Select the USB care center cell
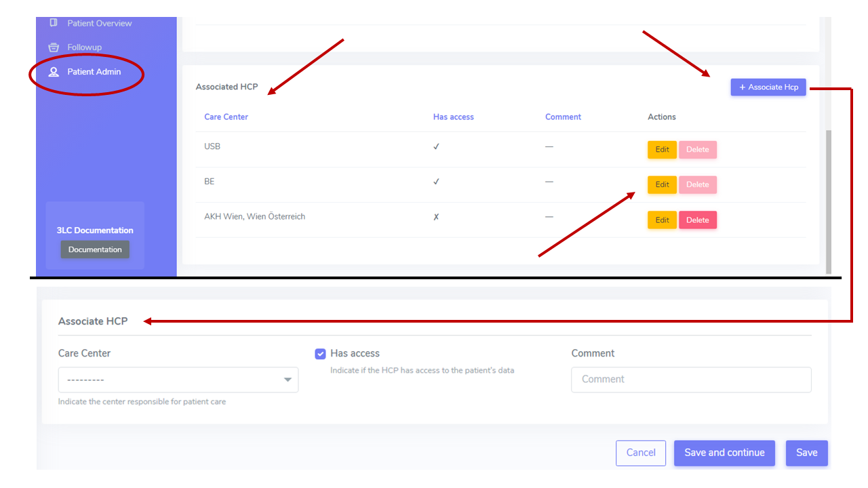The height and width of the screenshot is (488, 868). click(x=212, y=146)
